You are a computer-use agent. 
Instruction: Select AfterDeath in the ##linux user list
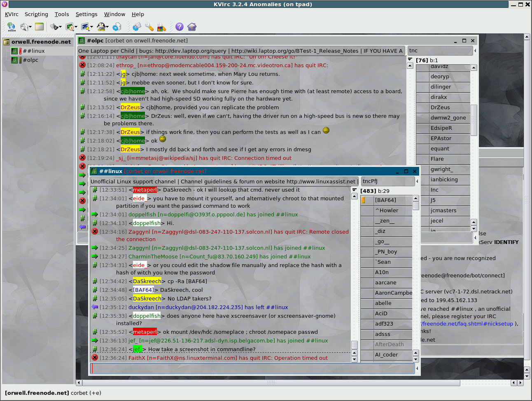click(x=386, y=345)
